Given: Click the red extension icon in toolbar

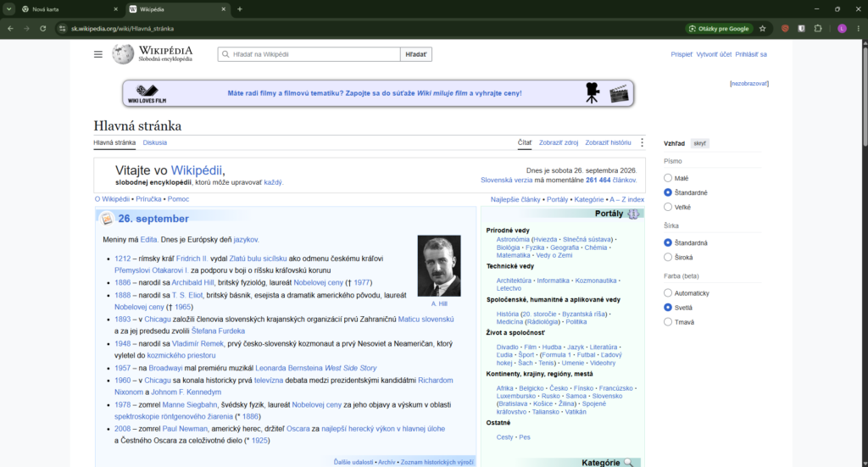Looking at the screenshot, I should (785, 28).
